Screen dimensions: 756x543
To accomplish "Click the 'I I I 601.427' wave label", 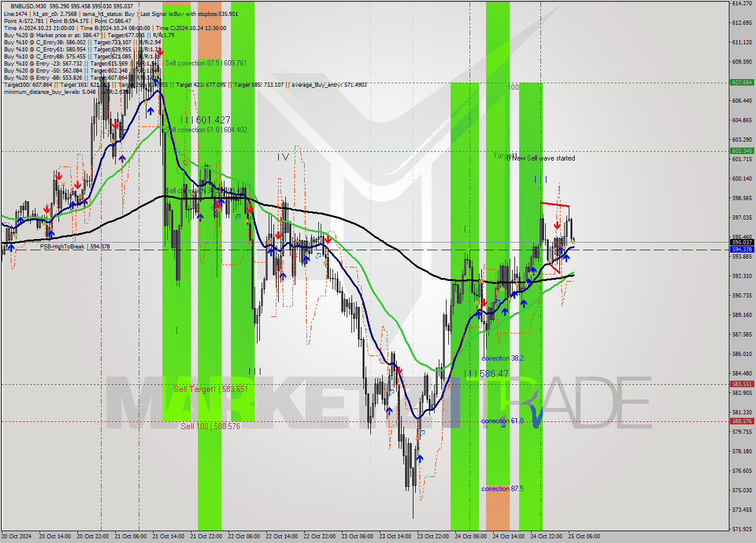I will coord(206,120).
